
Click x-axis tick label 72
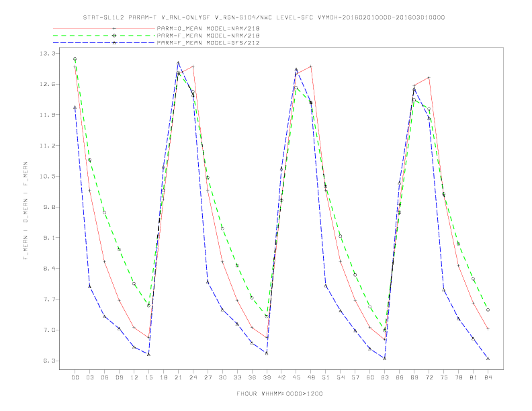click(x=429, y=377)
